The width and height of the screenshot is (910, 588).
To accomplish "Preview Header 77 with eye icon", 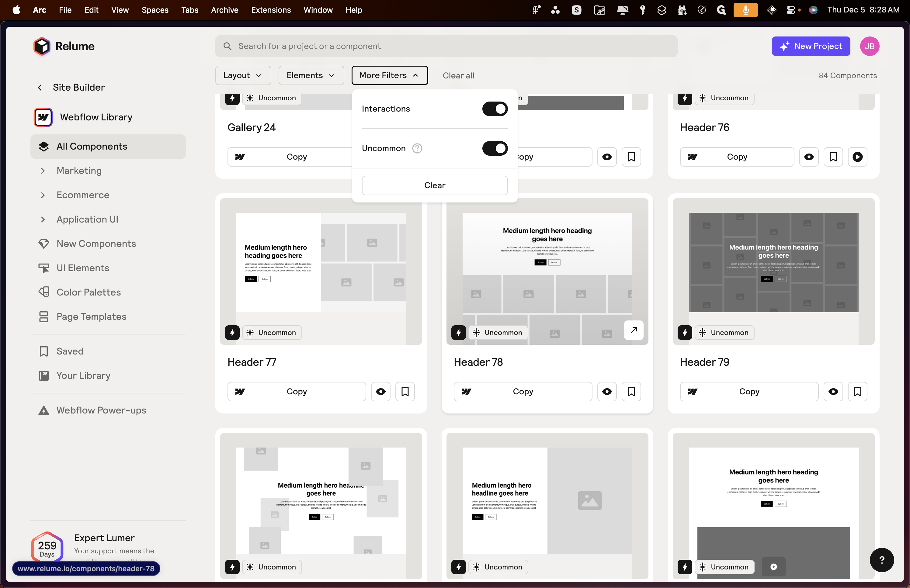I will click(x=380, y=391).
